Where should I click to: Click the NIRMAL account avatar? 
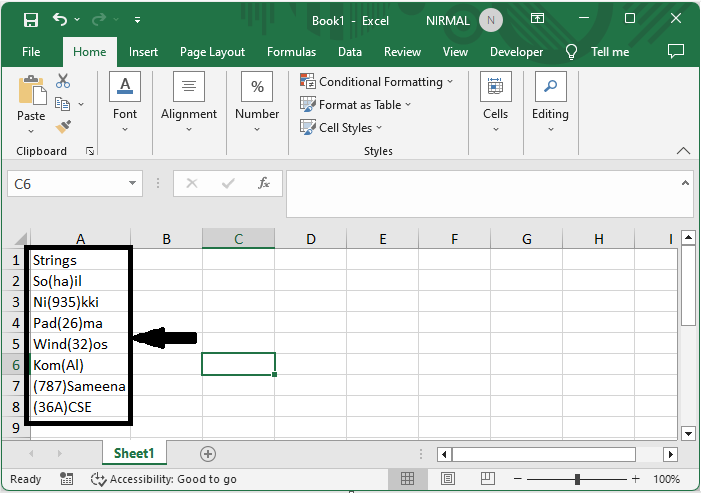490,21
